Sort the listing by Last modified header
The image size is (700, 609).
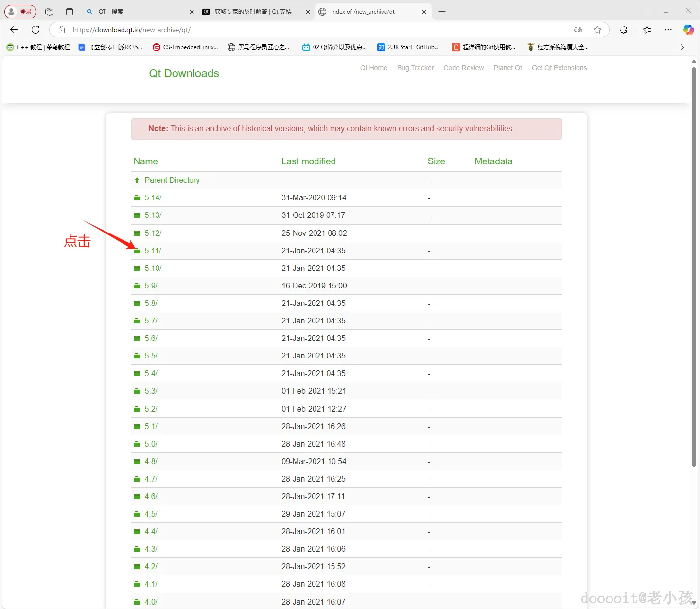(x=309, y=161)
